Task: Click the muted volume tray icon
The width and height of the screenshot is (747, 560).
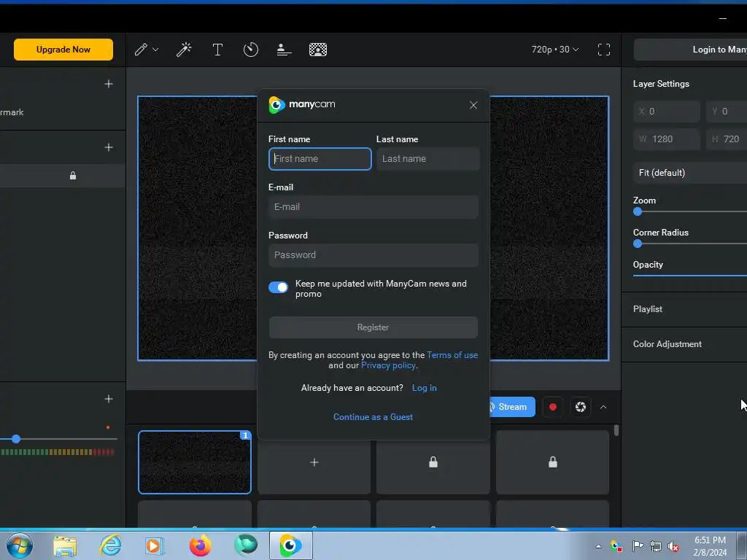Action: tap(673, 546)
